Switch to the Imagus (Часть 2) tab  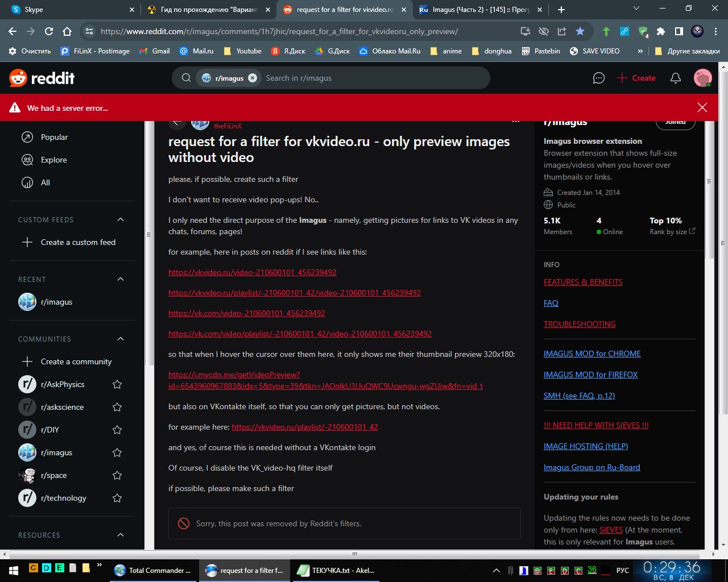click(x=481, y=10)
